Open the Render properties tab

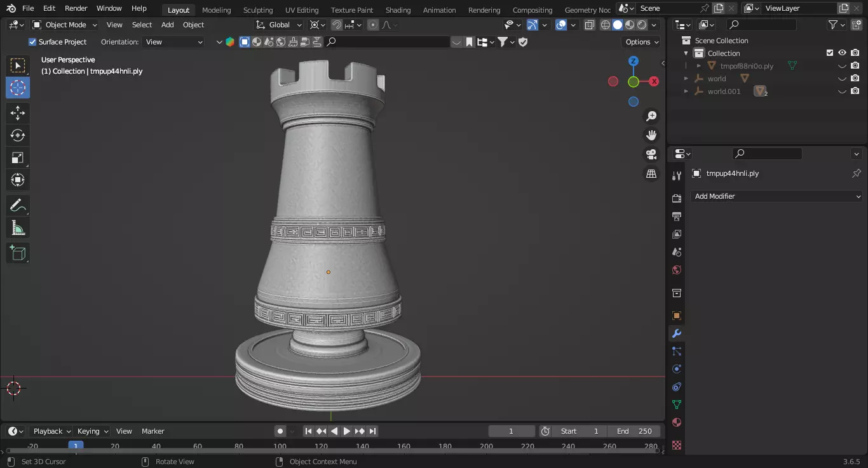point(676,199)
